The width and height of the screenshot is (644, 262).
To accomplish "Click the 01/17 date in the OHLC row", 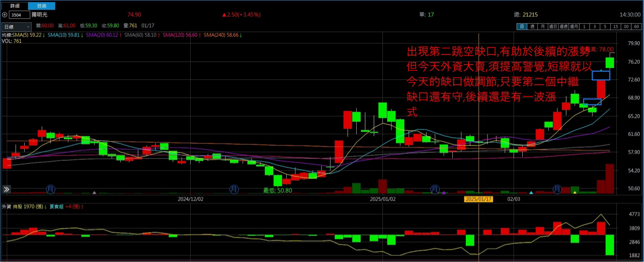I will [148, 26].
